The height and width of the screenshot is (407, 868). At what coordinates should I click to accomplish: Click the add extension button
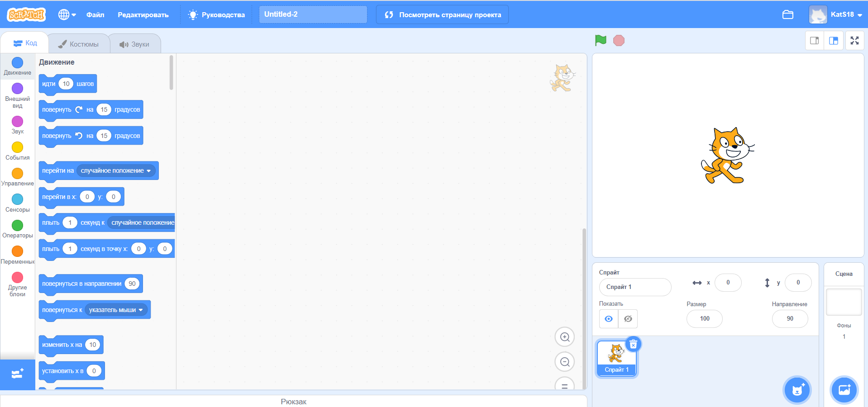(18, 374)
